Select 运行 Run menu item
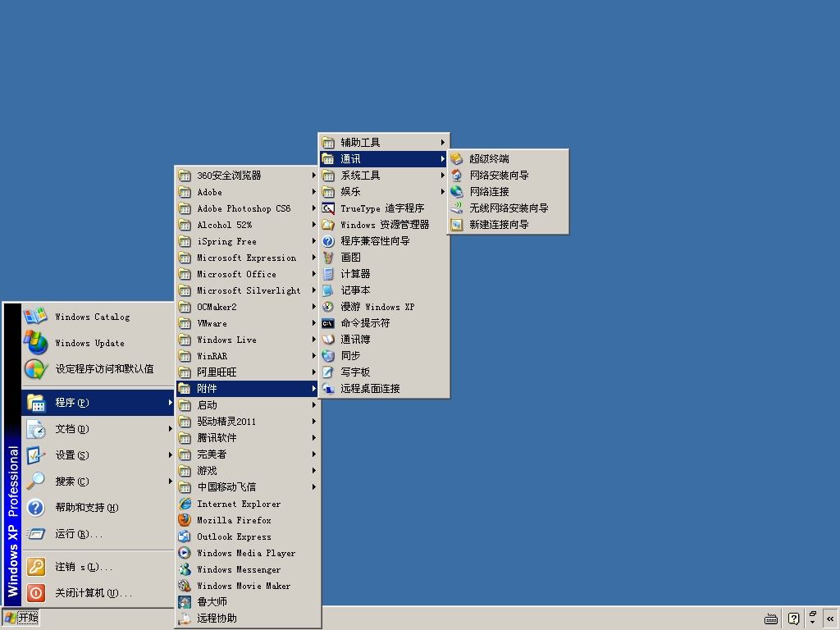Image resolution: width=840 pixels, height=630 pixels. (98, 533)
